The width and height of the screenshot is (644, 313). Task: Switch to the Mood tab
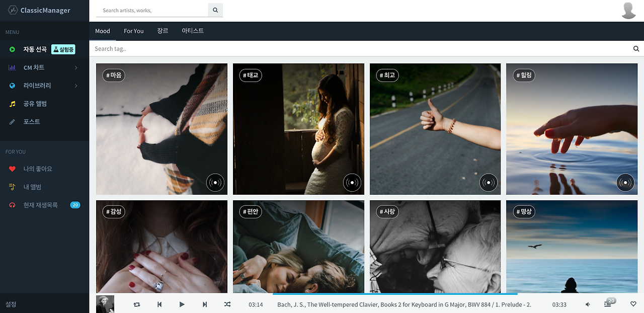(x=103, y=31)
